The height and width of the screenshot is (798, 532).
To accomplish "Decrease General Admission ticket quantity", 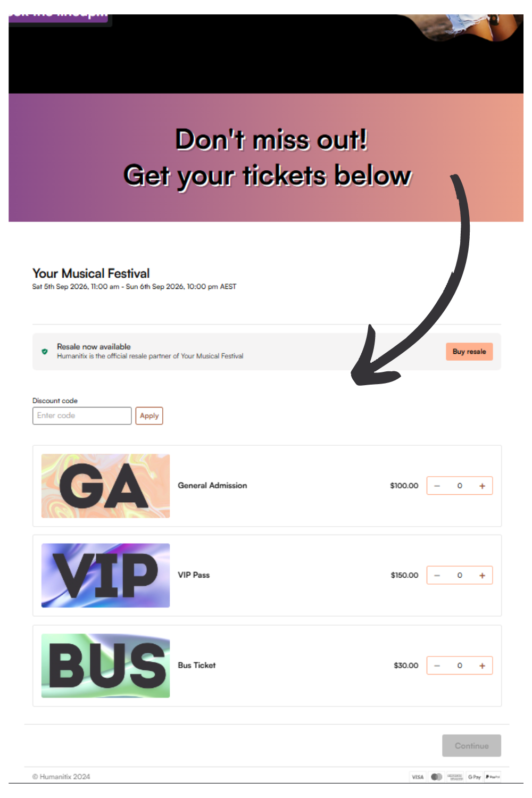I will point(437,486).
